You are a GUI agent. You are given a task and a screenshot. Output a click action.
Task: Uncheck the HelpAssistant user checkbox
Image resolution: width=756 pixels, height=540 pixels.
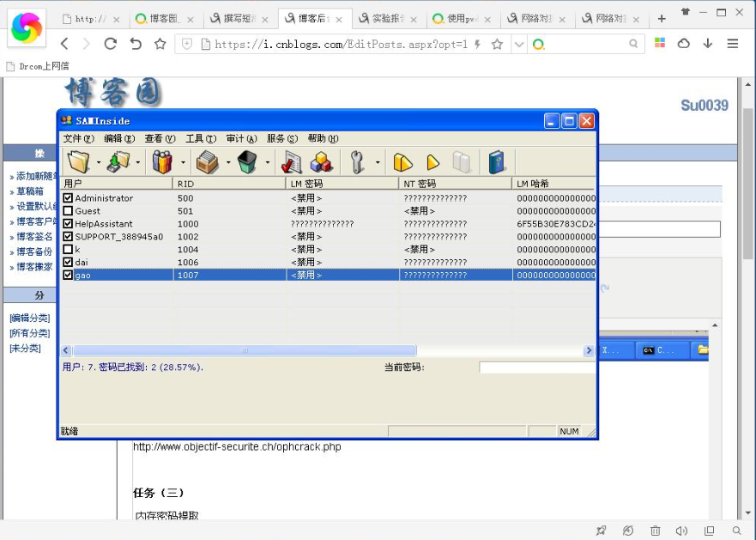coord(68,223)
